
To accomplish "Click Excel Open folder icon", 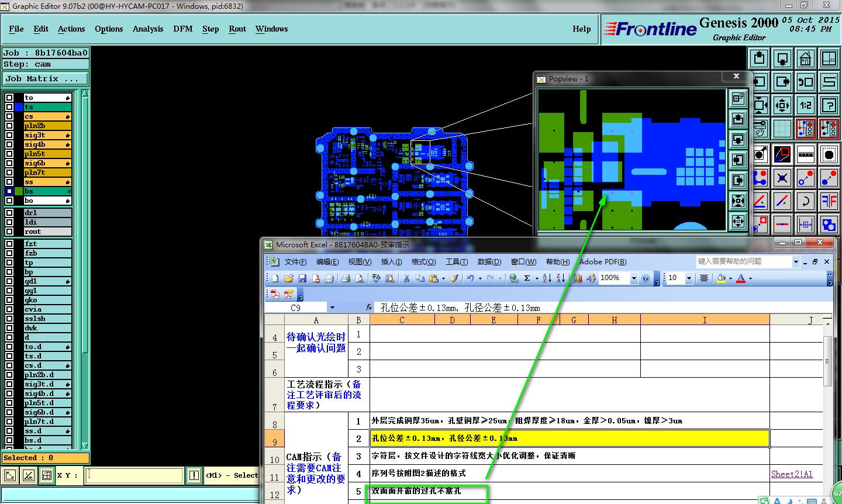I will click(288, 278).
